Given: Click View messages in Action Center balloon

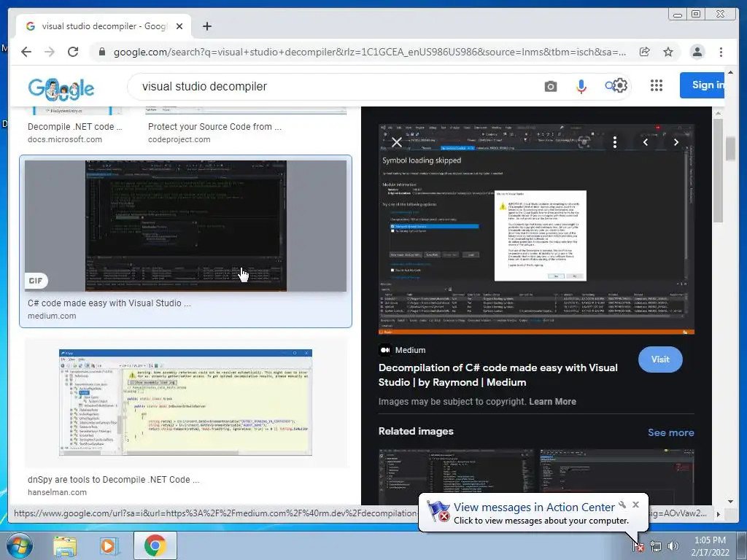Looking at the screenshot, I should pos(534,507).
